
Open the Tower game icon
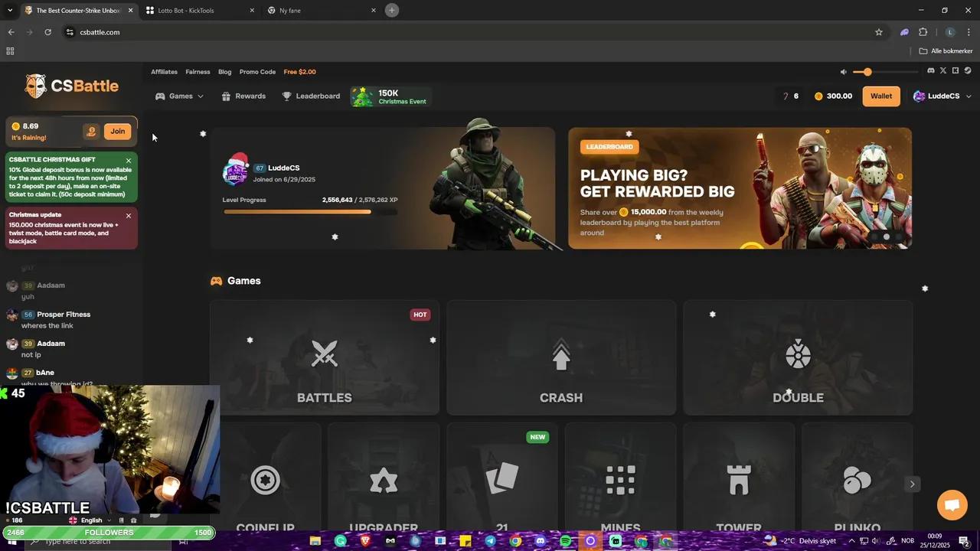pyautogui.click(x=738, y=480)
